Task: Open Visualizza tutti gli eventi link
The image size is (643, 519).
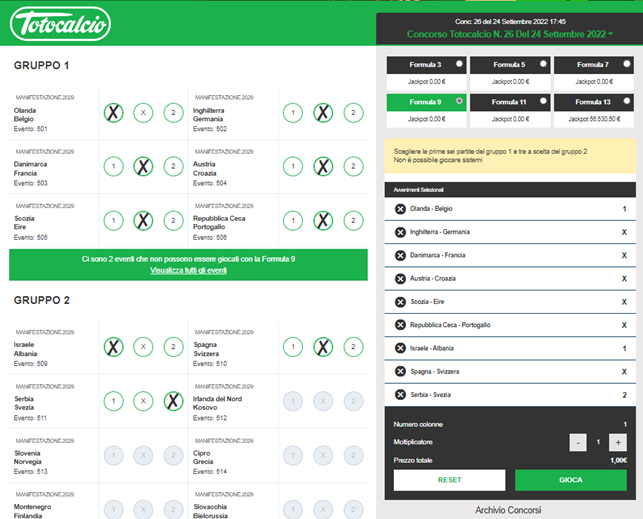Action: (189, 270)
